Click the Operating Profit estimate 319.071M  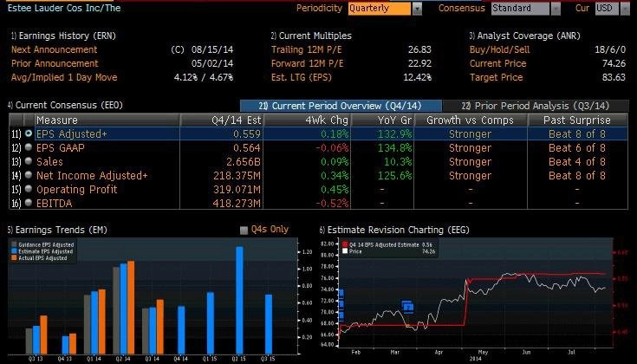(237, 189)
